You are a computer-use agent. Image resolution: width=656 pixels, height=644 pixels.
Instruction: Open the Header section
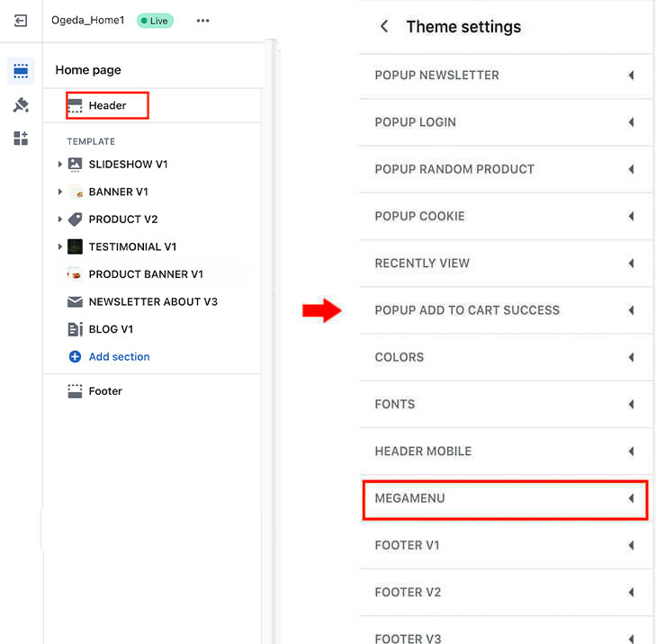click(x=107, y=106)
